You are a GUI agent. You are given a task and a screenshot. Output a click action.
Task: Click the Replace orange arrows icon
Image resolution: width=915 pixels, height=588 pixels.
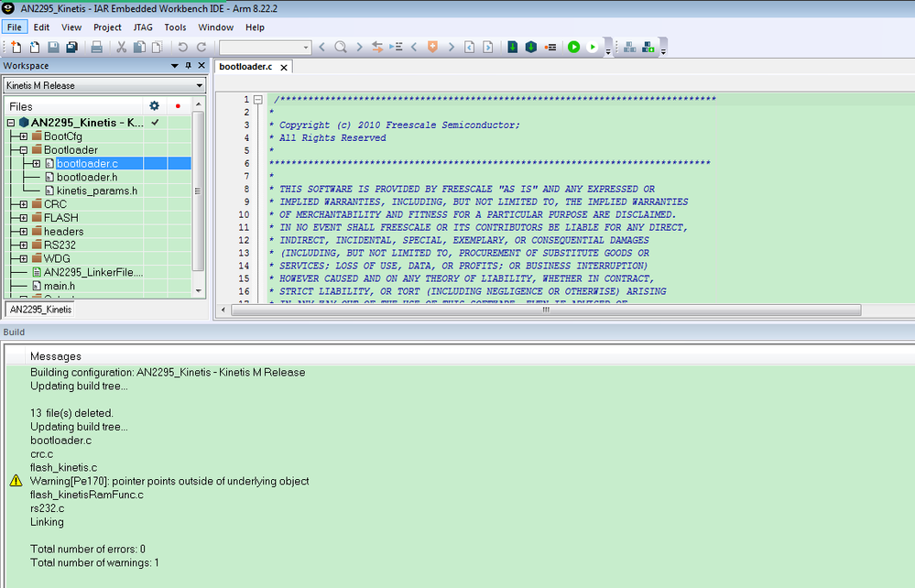[377, 48]
